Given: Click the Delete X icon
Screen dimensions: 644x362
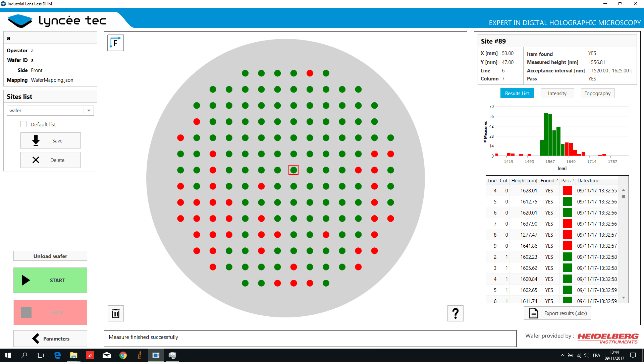Looking at the screenshot, I should pos(36,160).
